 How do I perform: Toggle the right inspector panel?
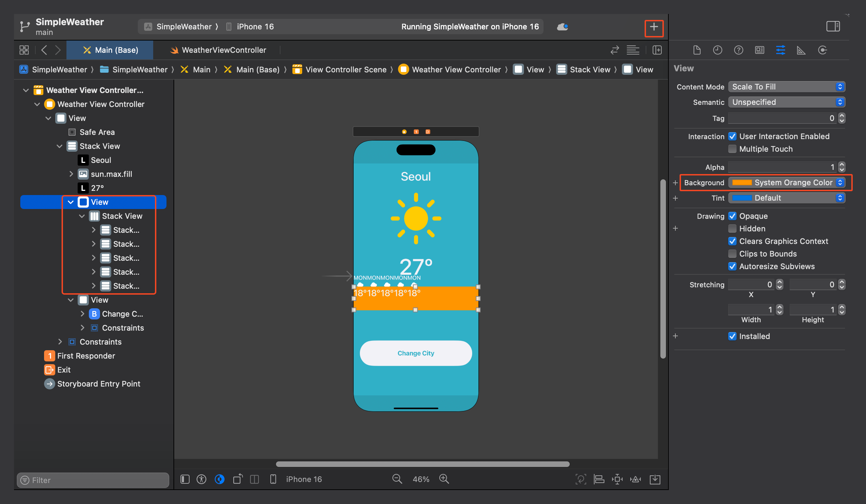(833, 27)
